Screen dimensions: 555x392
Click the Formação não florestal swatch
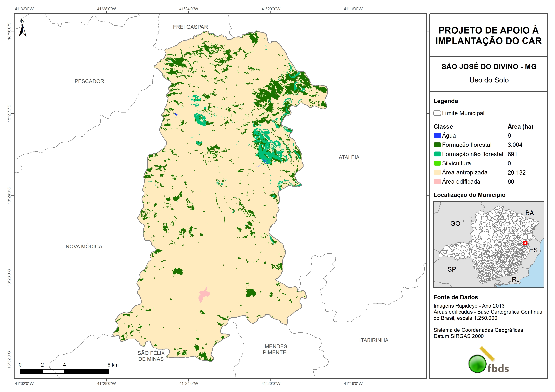pyautogui.click(x=437, y=154)
